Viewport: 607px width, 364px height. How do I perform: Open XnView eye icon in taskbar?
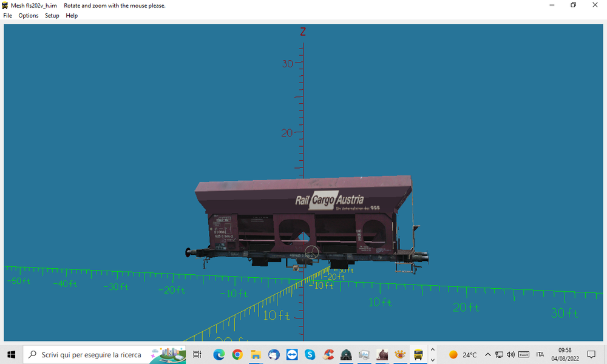(400, 354)
